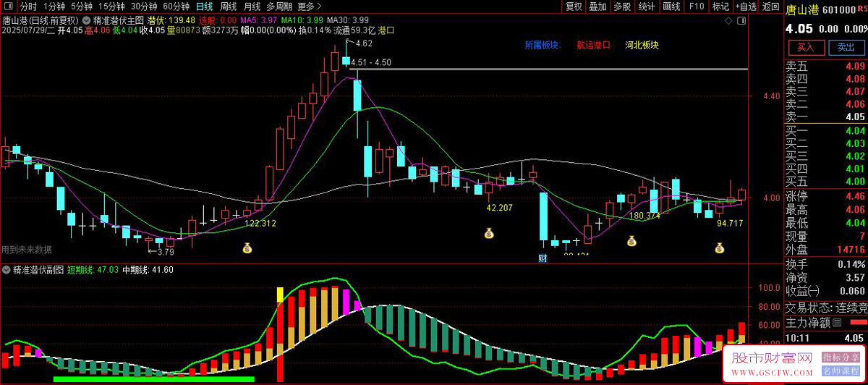Open the 统计 statistics button
868x385 pixels.
647,7
